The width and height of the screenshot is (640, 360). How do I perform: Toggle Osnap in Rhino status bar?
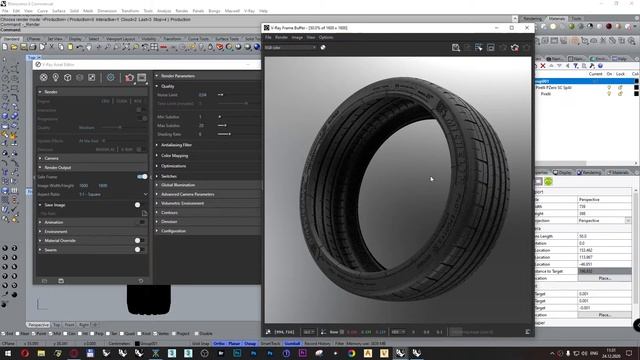point(250,344)
